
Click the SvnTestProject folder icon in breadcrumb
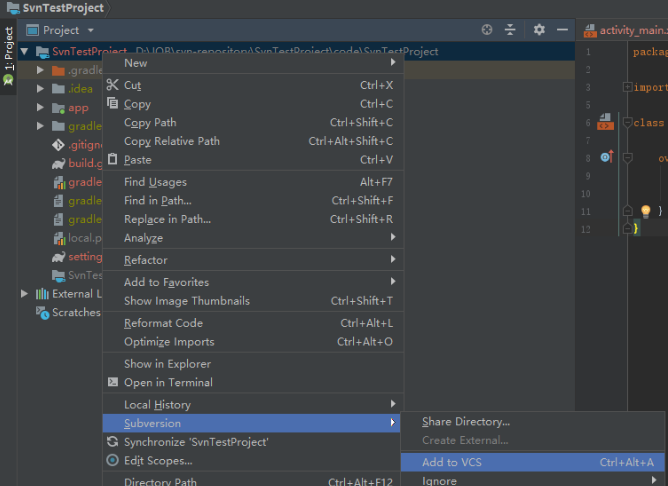(13, 8)
